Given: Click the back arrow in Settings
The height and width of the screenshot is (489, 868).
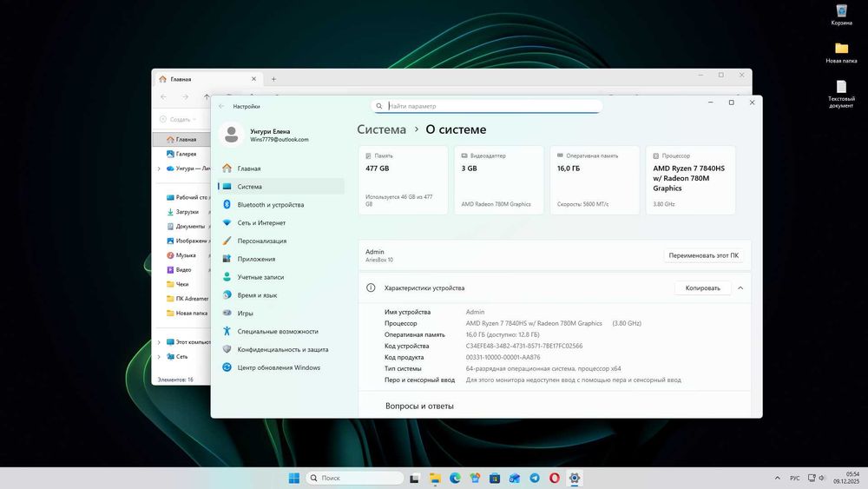Looking at the screenshot, I should [x=221, y=106].
